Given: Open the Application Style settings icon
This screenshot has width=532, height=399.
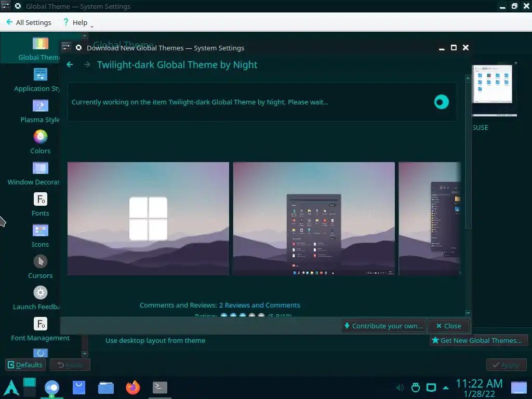Looking at the screenshot, I should pos(41,74).
